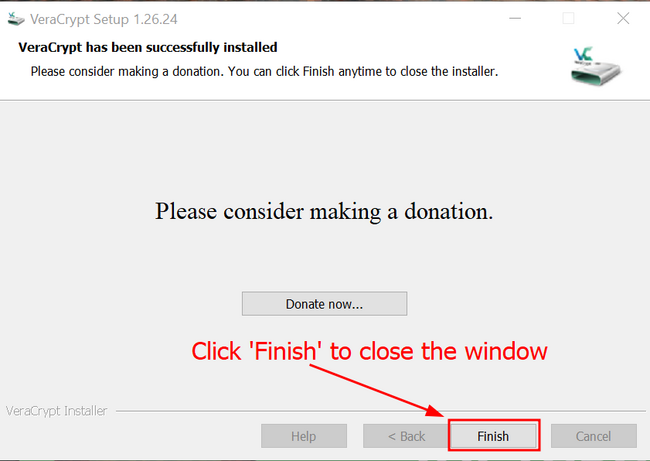Click the red arrow's diagonal line shaft
650x461 pixels.
[x=369, y=386]
